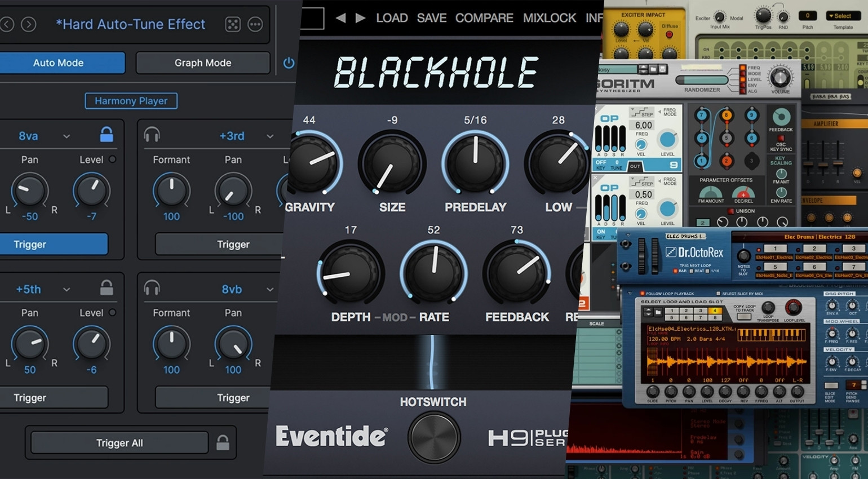The width and height of the screenshot is (868, 479).
Task: Click the headphone icon on the 8vb voice
Action: click(152, 289)
